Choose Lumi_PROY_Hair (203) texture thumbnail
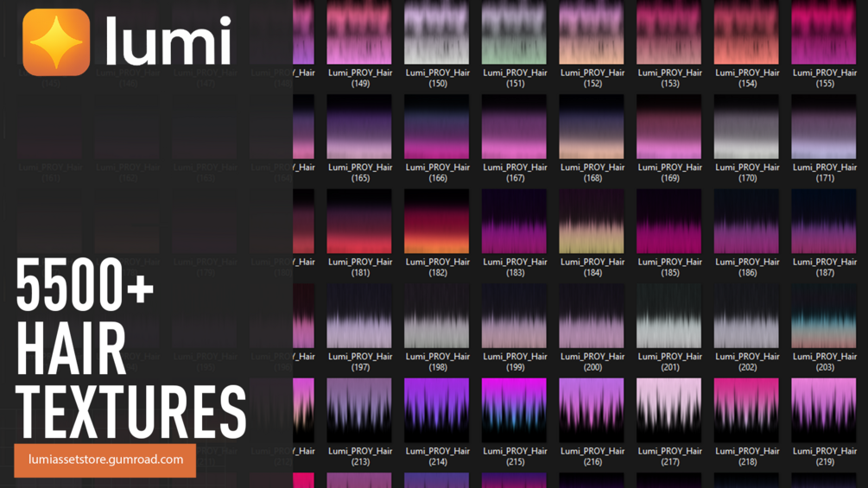Screen dimensions: 868x488 (824, 316)
